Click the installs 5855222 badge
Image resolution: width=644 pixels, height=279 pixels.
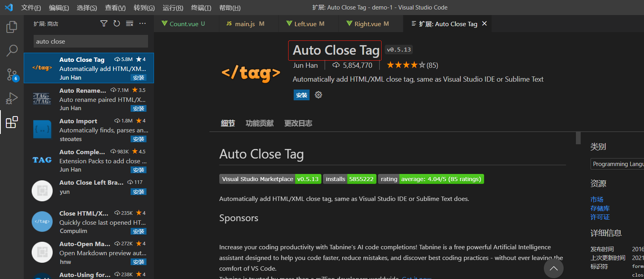[x=349, y=179]
